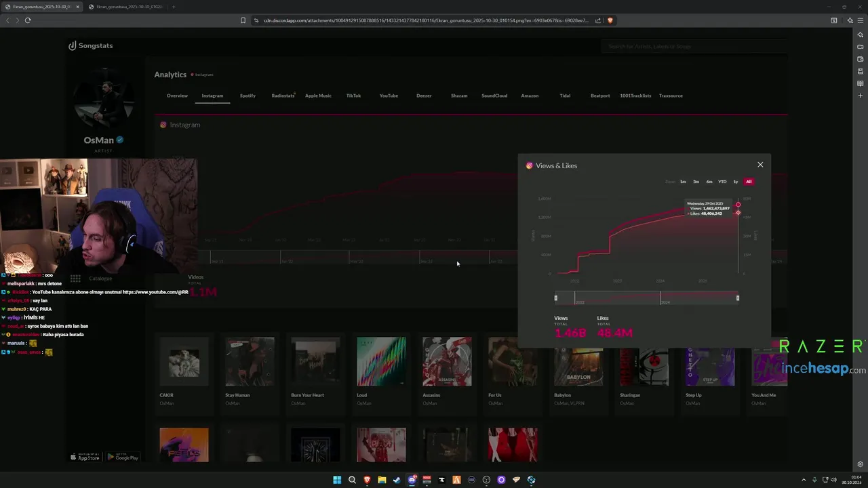
Task: Select the 6m zoom range
Action: coord(709,182)
